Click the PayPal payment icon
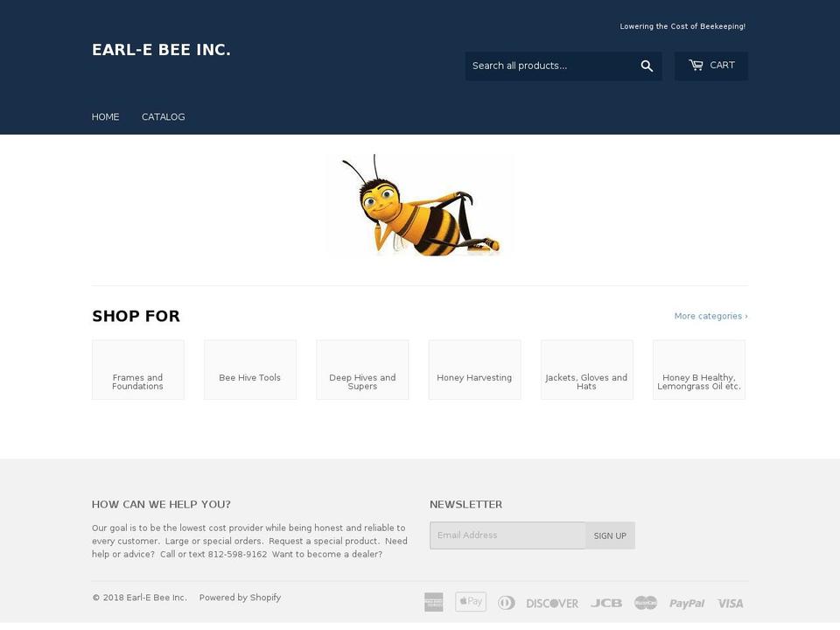 [686, 604]
